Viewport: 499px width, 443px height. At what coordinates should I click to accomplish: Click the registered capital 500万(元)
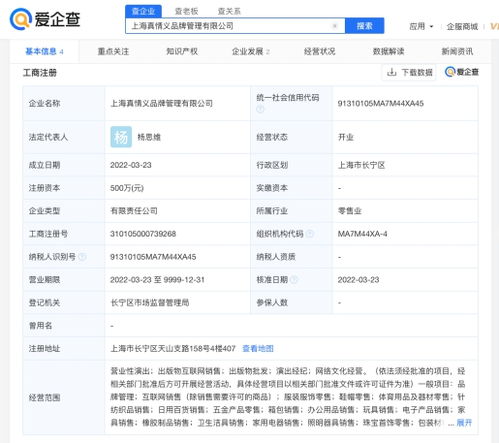(127, 188)
